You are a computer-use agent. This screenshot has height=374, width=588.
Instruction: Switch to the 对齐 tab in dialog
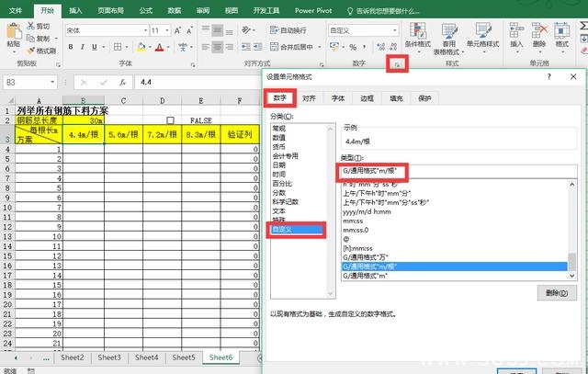(x=310, y=97)
